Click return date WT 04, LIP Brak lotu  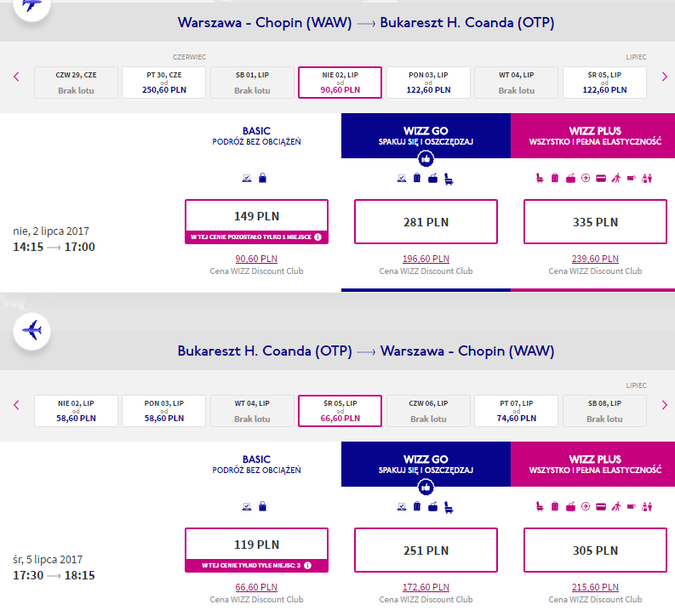coord(252,411)
